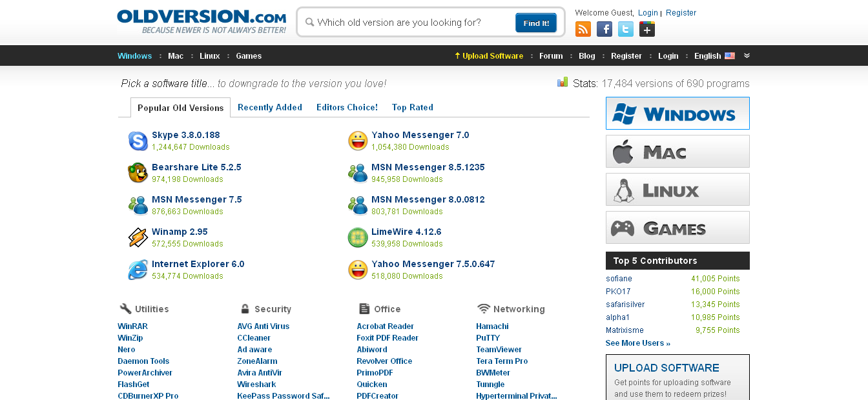Click the Skype 3.8.0.188 icon
Viewport: 868px width, 400px height.
(138, 141)
